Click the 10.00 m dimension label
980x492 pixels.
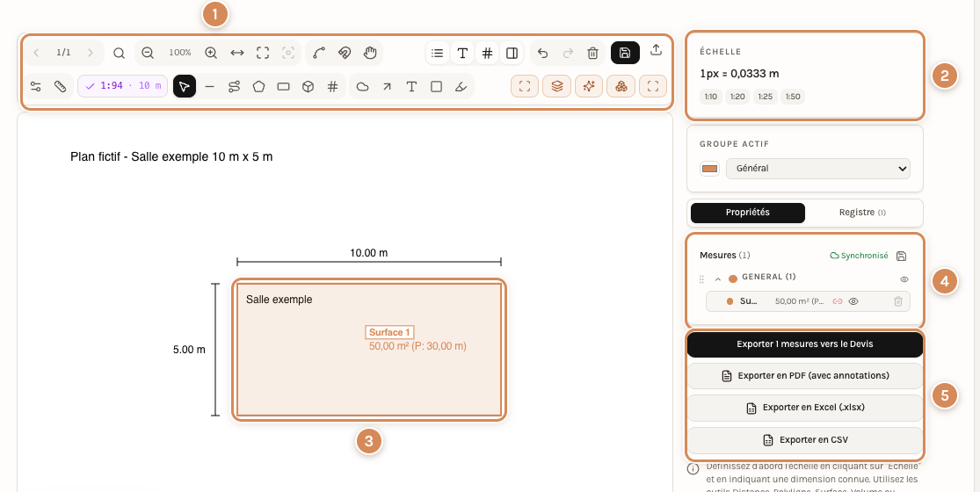click(369, 253)
